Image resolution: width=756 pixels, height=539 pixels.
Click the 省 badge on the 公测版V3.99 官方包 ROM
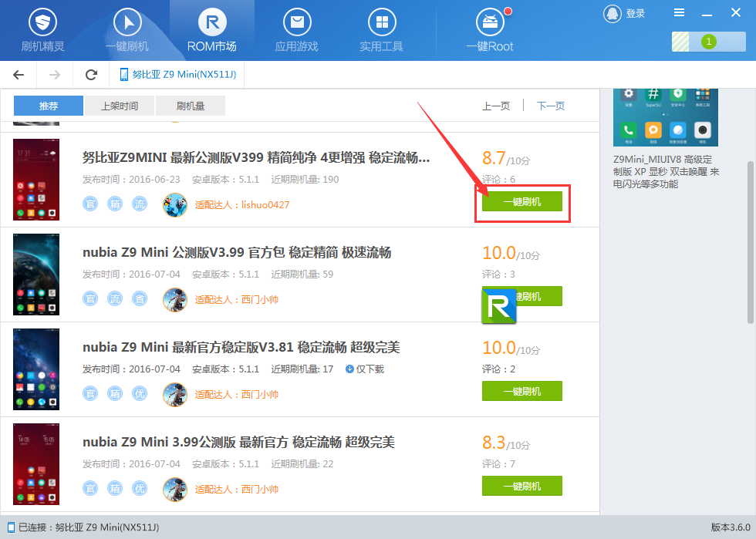140,299
